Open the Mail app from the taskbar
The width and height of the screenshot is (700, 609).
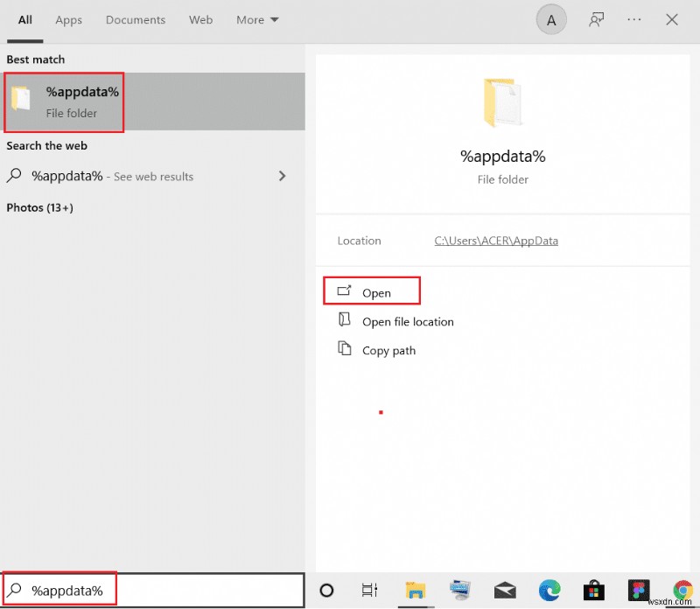504,591
